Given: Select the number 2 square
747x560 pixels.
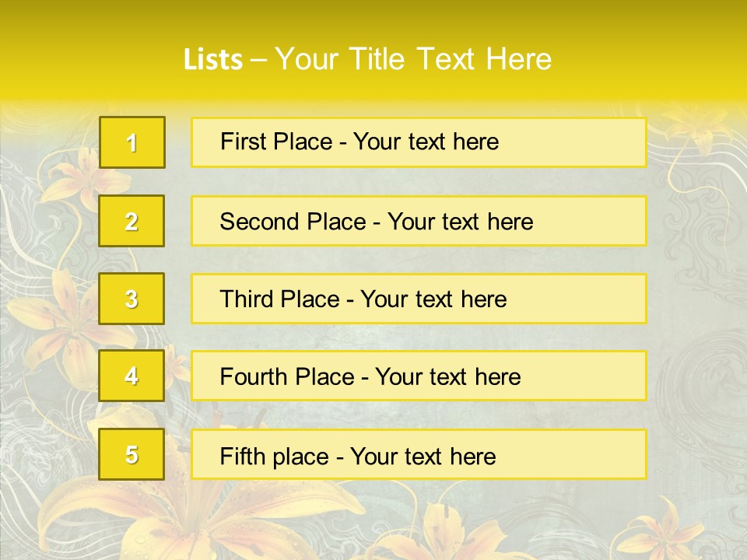Looking at the screenshot, I should pyautogui.click(x=132, y=221).
